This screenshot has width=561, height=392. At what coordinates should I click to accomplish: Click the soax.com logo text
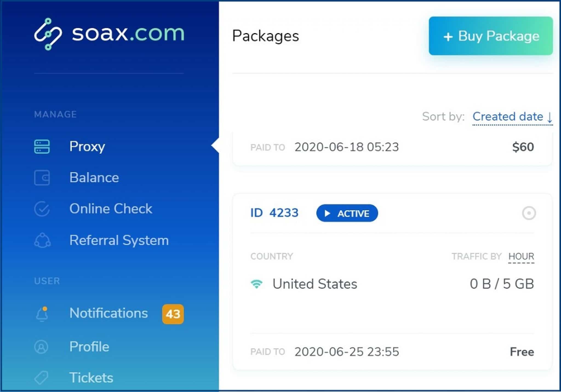click(128, 33)
